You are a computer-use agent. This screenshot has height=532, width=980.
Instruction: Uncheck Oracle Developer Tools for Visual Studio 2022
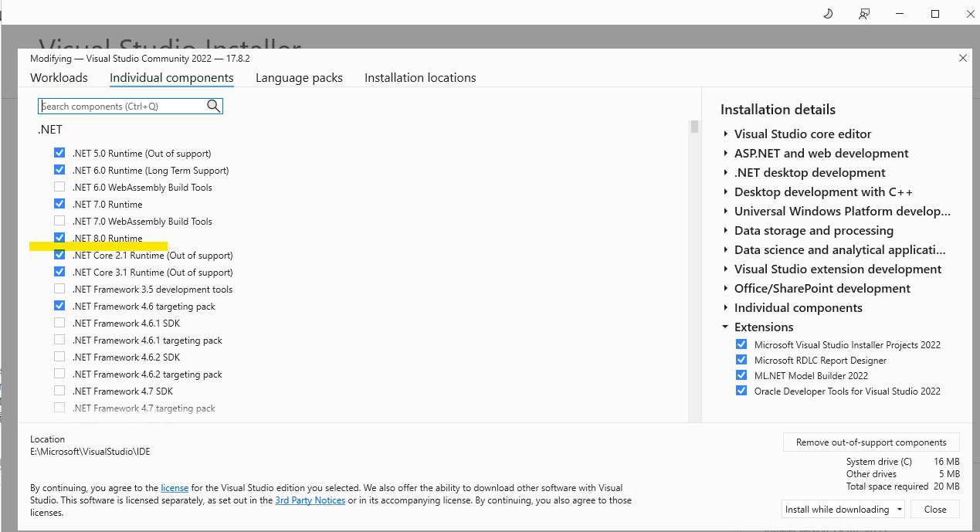click(741, 391)
